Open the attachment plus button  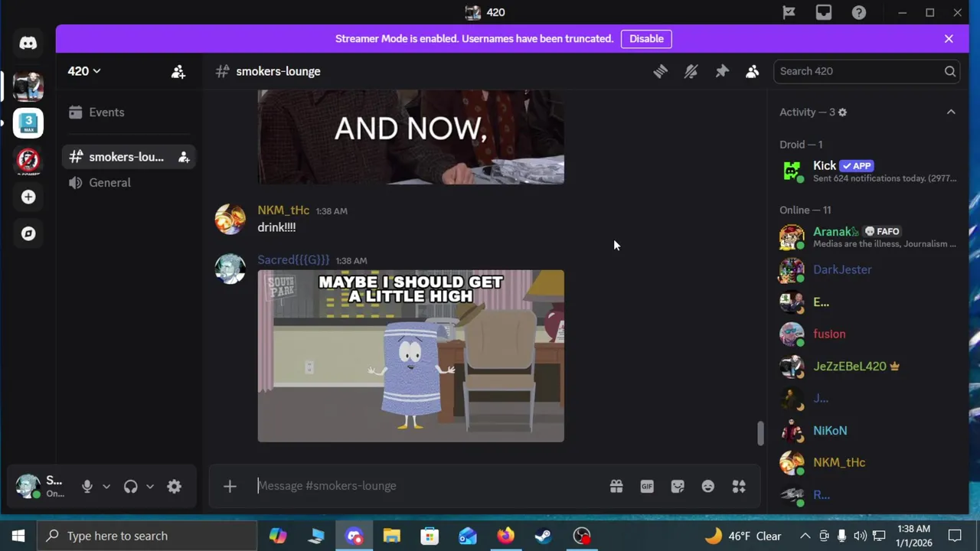click(x=230, y=486)
